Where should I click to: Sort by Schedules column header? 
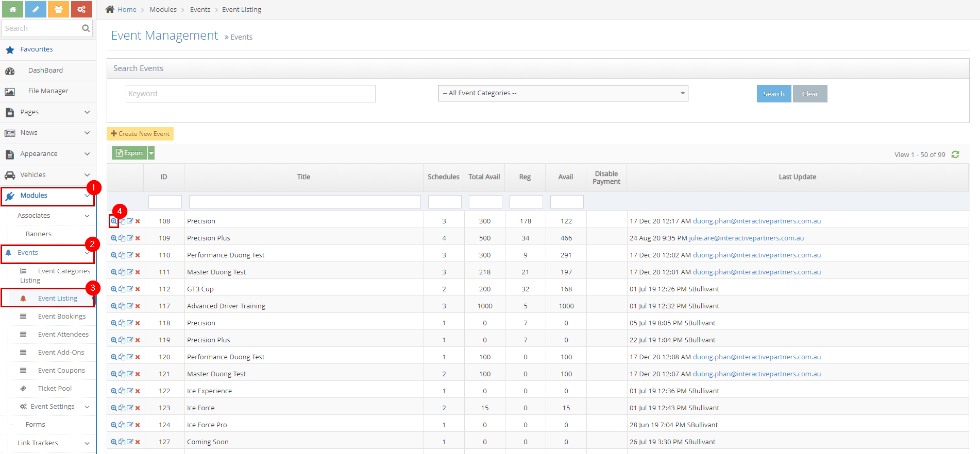click(444, 177)
